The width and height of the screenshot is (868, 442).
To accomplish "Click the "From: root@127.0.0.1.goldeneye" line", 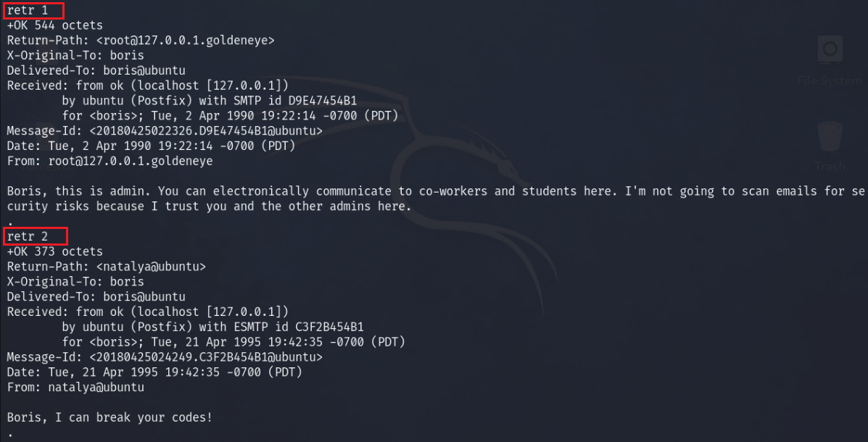I will pyautogui.click(x=109, y=162).
